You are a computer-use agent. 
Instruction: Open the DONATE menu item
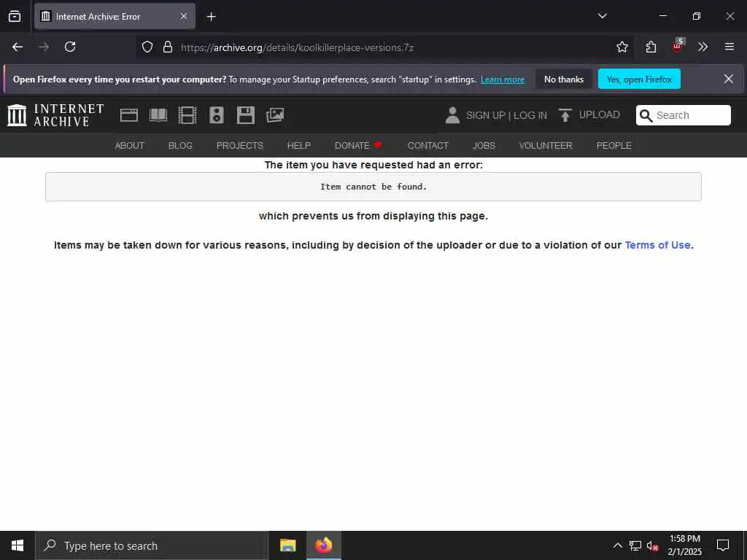357,146
